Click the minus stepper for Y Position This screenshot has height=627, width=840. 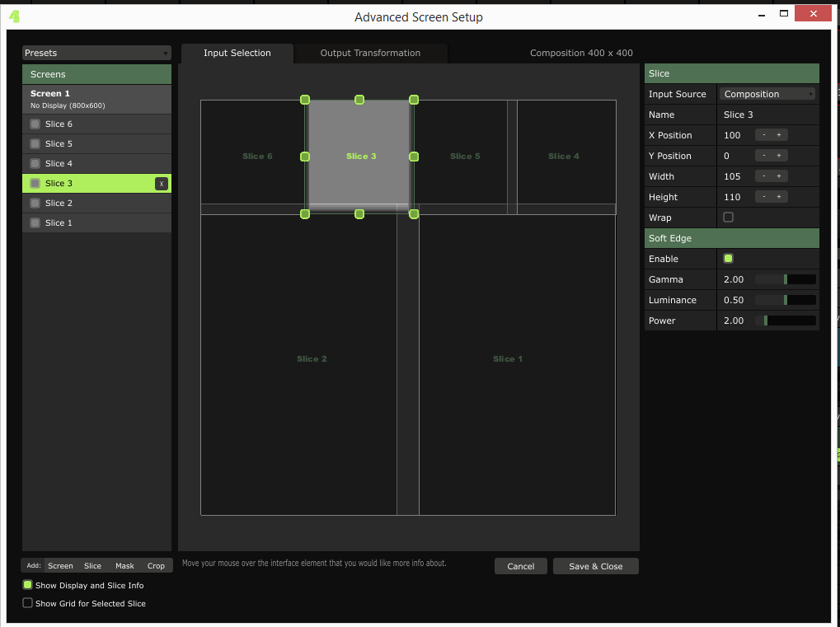(764, 156)
